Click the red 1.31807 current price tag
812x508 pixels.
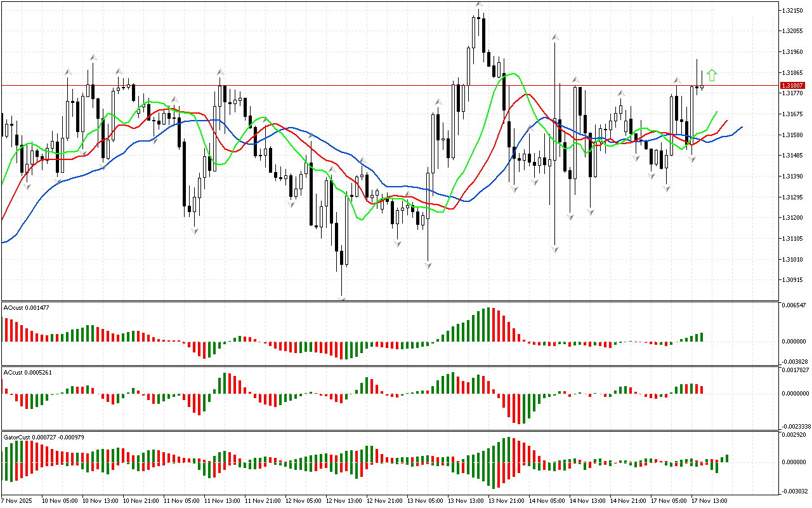pyautogui.click(x=793, y=85)
